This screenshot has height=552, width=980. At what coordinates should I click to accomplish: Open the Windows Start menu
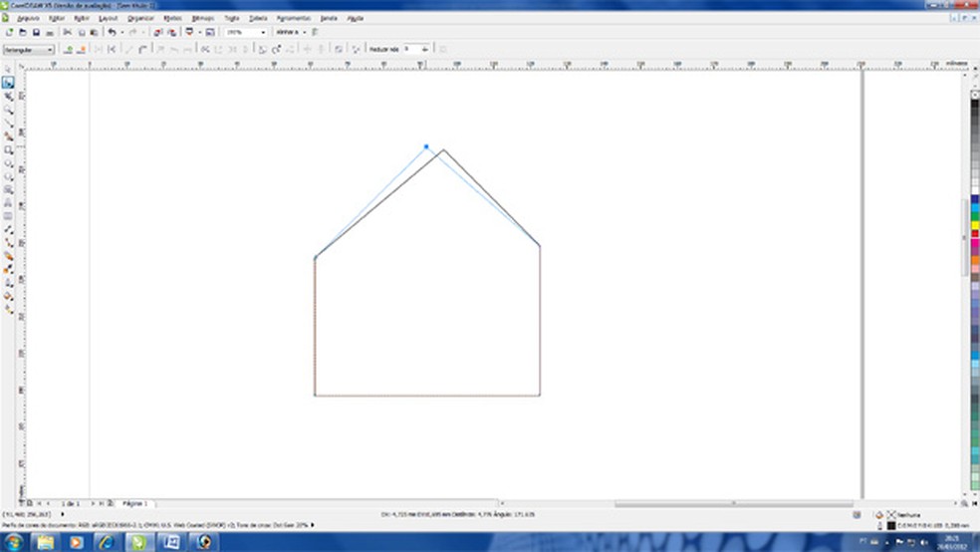pos(13,542)
